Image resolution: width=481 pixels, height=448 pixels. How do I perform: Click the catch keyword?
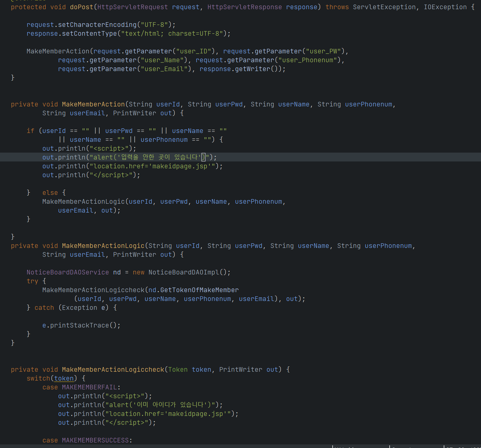point(44,308)
